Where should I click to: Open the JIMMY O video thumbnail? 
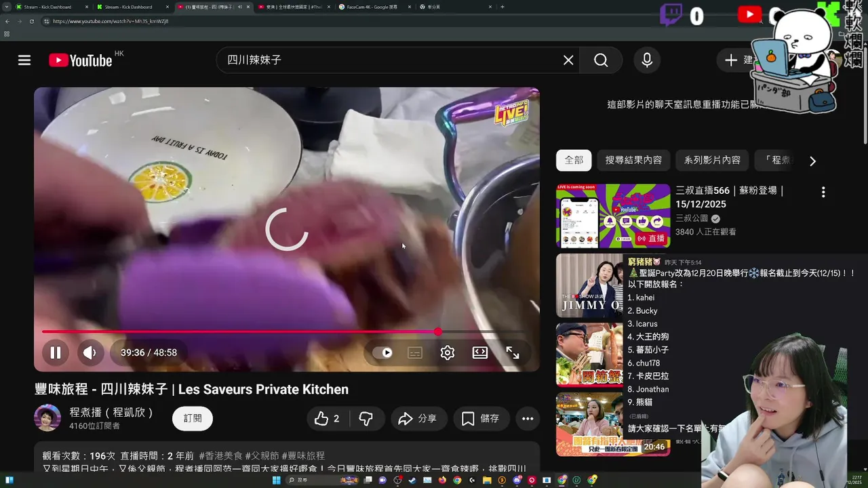589,285
